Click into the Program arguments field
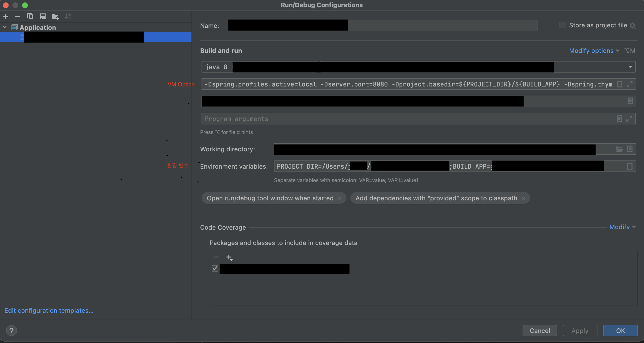Screen dimensions: 644x343 coord(400,119)
